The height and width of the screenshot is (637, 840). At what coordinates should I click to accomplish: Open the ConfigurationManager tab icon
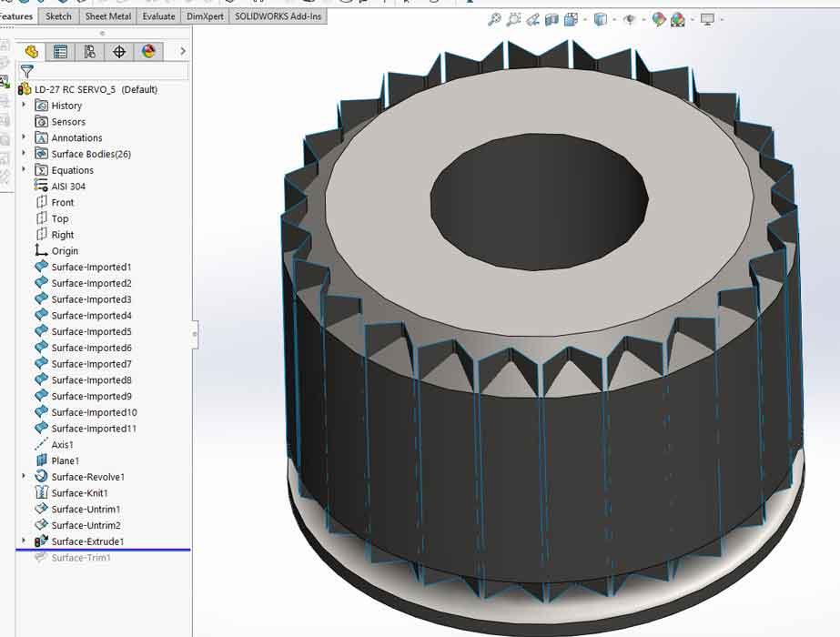pyautogui.click(x=90, y=52)
